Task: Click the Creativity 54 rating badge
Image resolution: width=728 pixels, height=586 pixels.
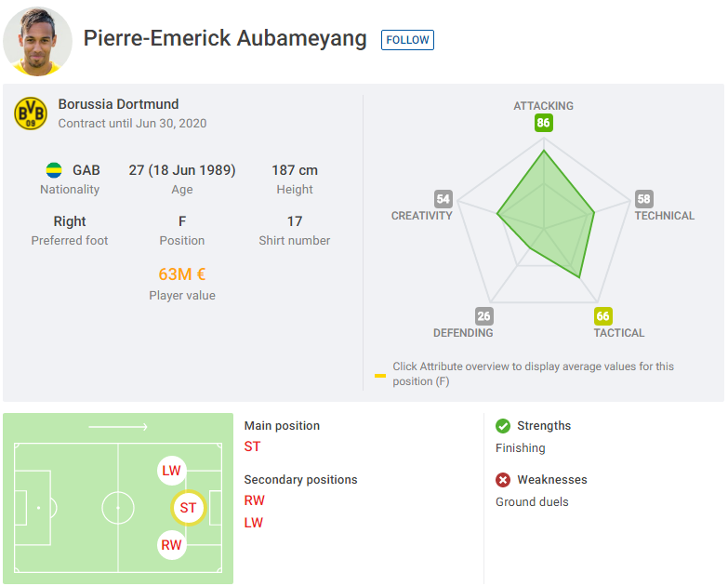Action: coord(443,199)
